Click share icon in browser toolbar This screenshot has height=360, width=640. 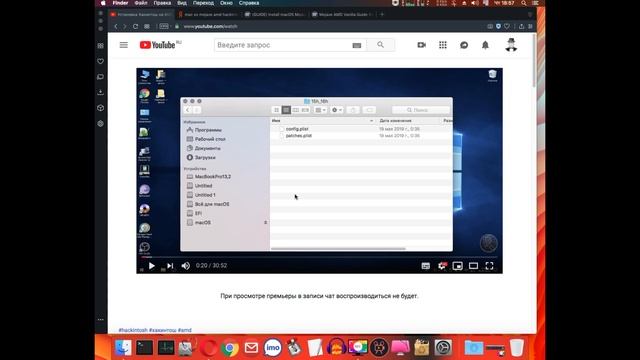pyautogui.click(x=521, y=26)
